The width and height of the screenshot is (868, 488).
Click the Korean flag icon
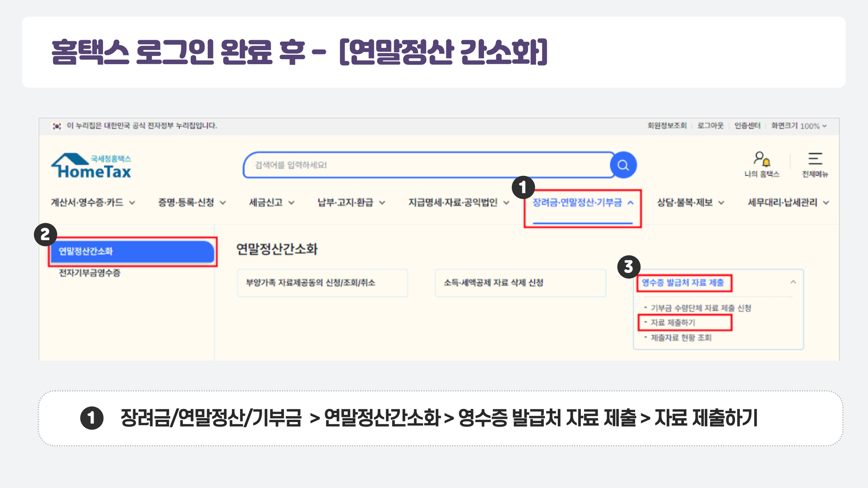(x=57, y=126)
